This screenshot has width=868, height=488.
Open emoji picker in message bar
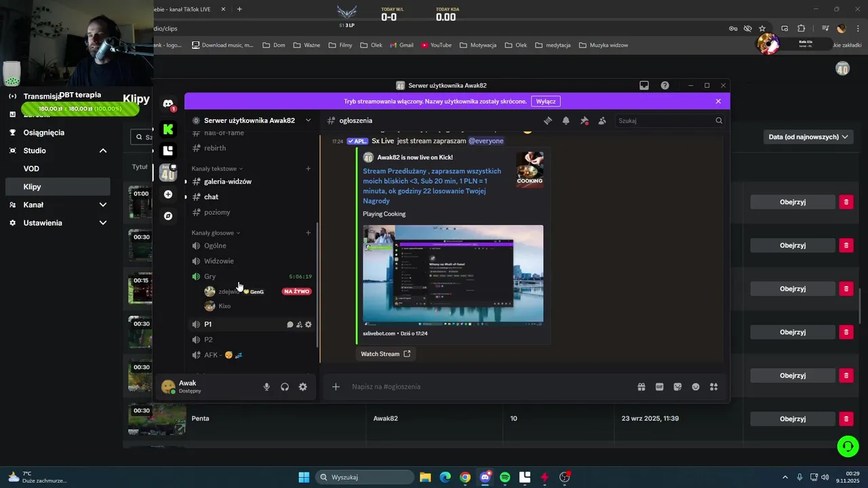(696, 387)
